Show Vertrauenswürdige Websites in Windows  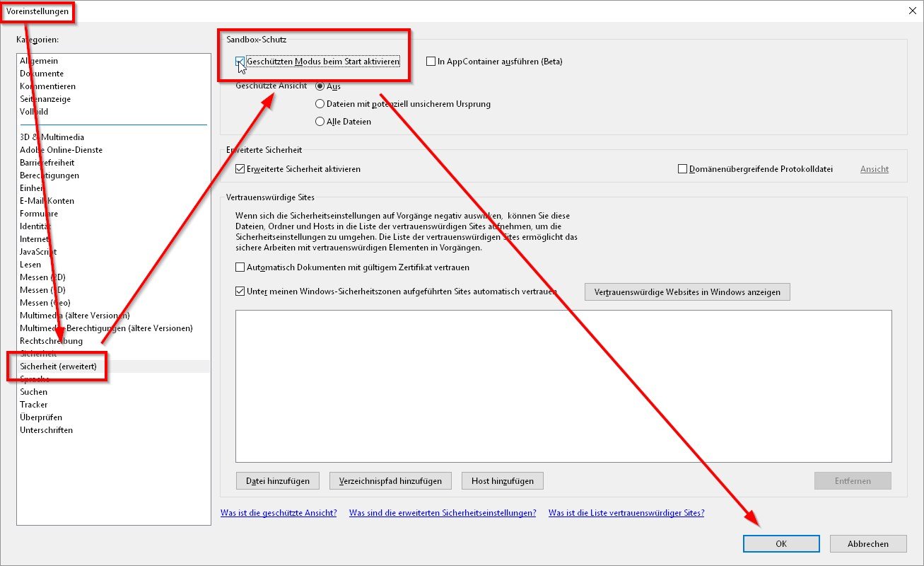coord(686,291)
